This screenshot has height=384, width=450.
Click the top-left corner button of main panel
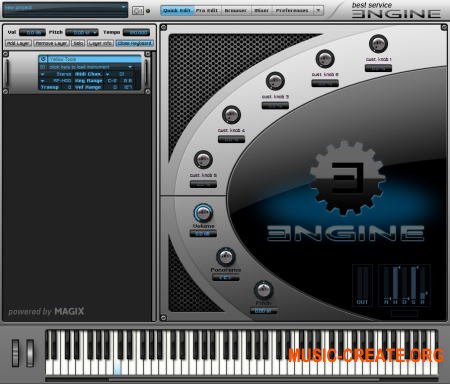click(x=163, y=27)
